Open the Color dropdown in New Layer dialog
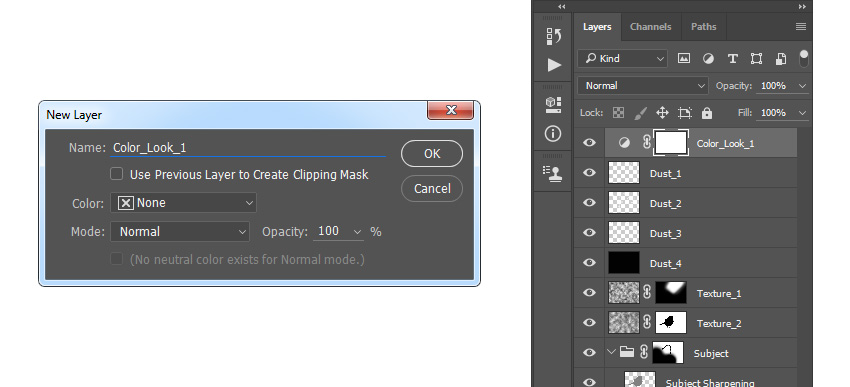Viewport: 850px width, 387px height. 183,203
